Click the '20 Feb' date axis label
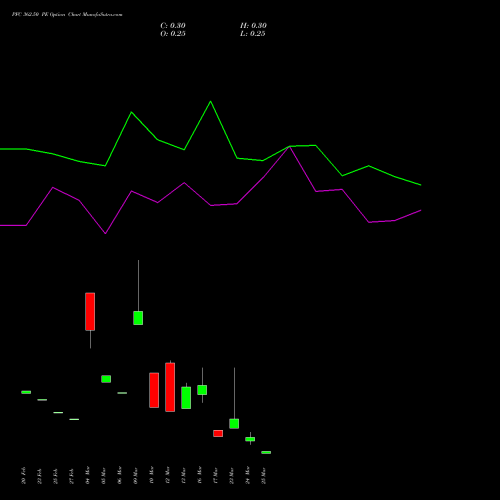Image resolution: width=500 pixels, height=500 pixels. coord(23,476)
